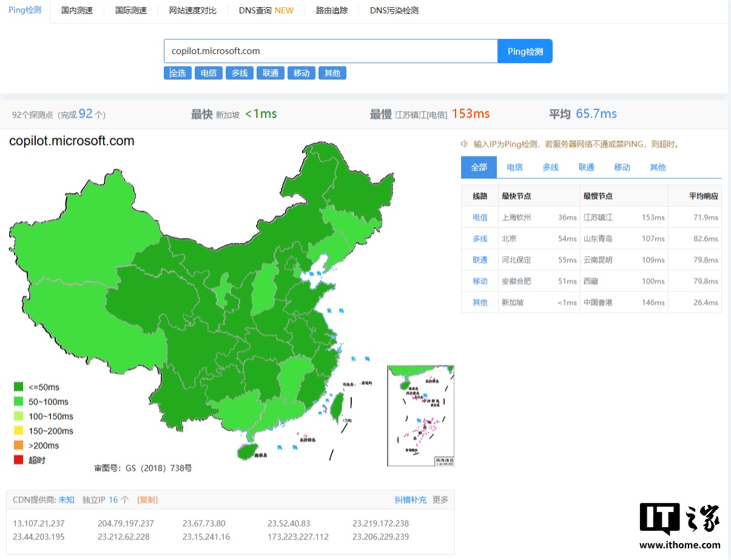Select the 移动 tab in results panel
The width and height of the screenshot is (731, 560).
click(x=622, y=167)
